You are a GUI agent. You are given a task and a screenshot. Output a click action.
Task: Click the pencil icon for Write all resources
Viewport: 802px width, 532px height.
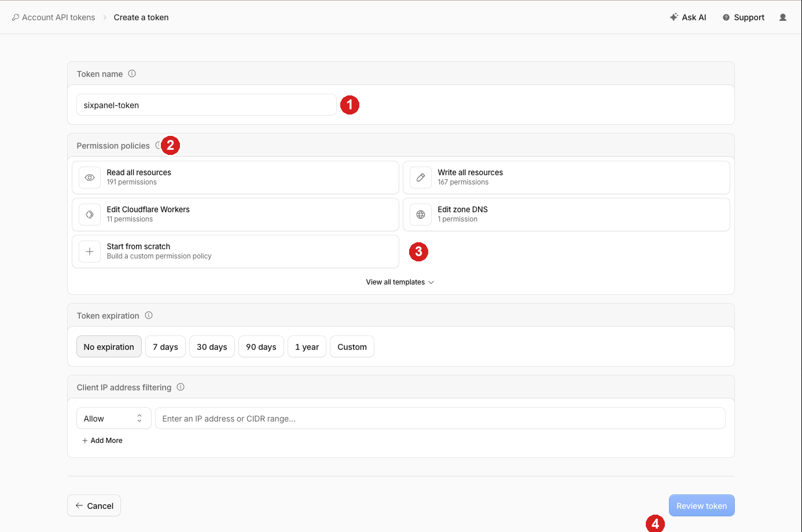coord(421,178)
